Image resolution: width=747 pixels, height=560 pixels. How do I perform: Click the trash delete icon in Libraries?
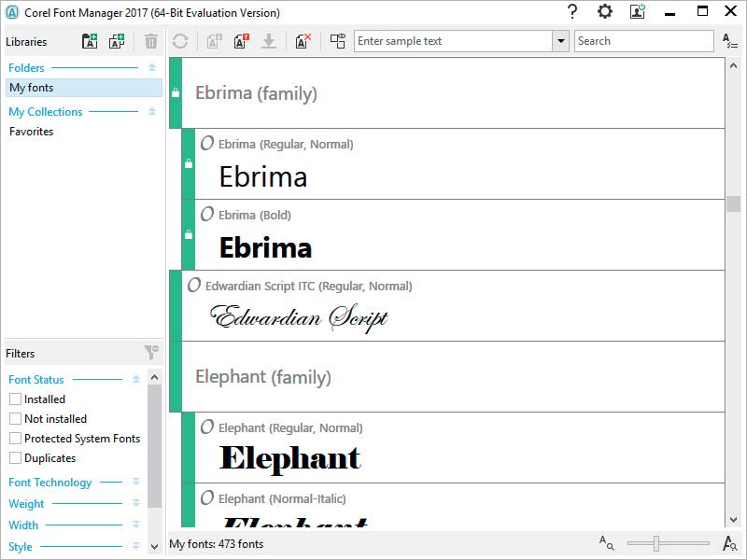coord(151,41)
